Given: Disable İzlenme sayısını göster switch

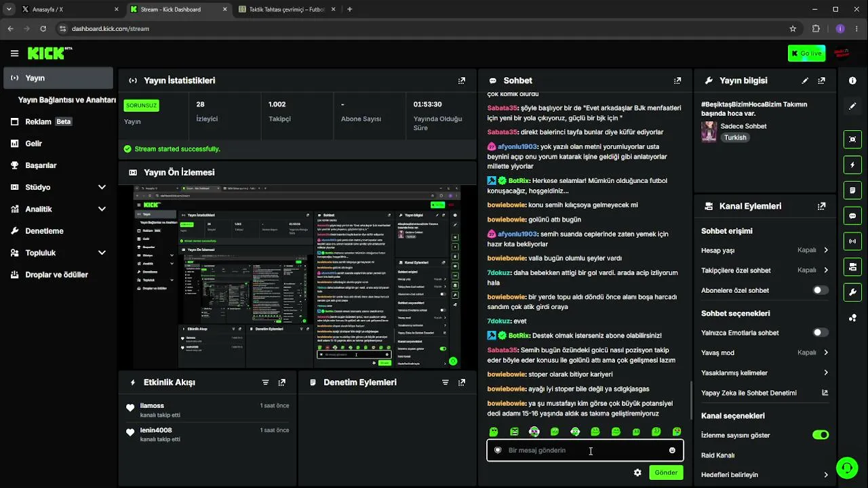Looking at the screenshot, I should tap(821, 435).
